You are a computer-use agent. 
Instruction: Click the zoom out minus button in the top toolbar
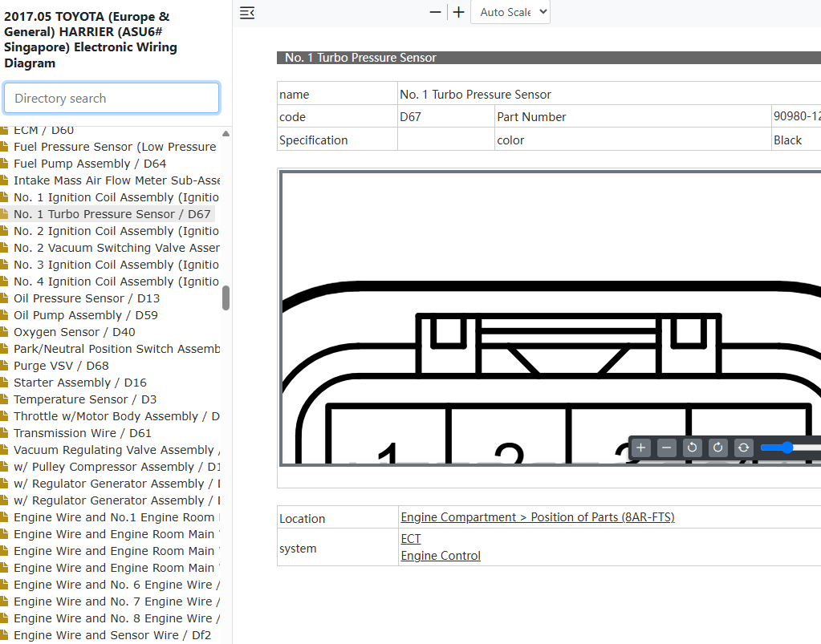click(x=435, y=12)
